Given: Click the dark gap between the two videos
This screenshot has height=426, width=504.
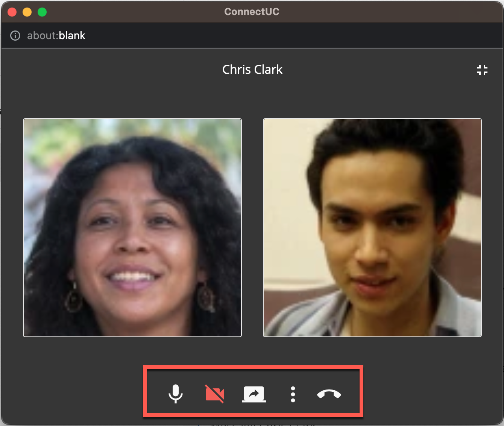Looking at the screenshot, I should (252, 228).
